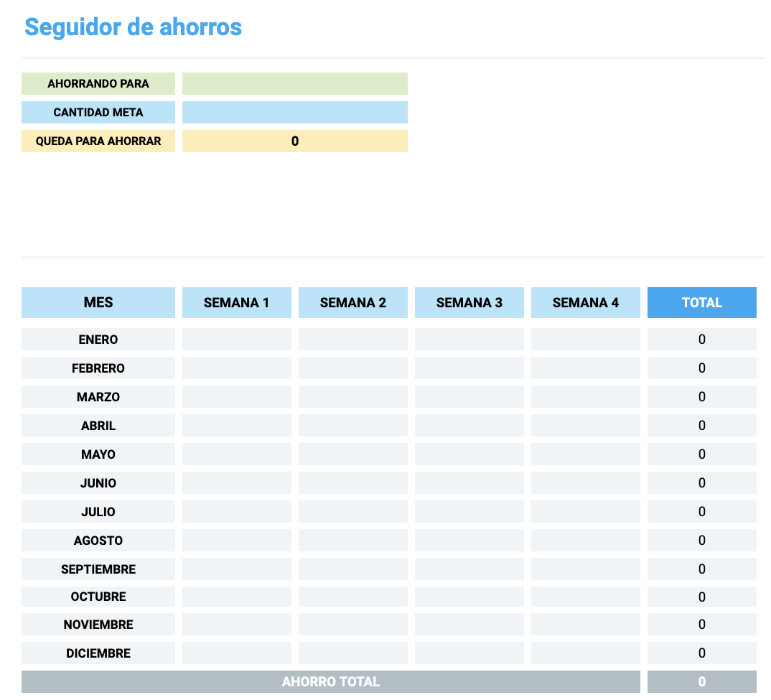Select ENERO SEMANA 2 empty cell
771x700 pixels.
point(353,340)
